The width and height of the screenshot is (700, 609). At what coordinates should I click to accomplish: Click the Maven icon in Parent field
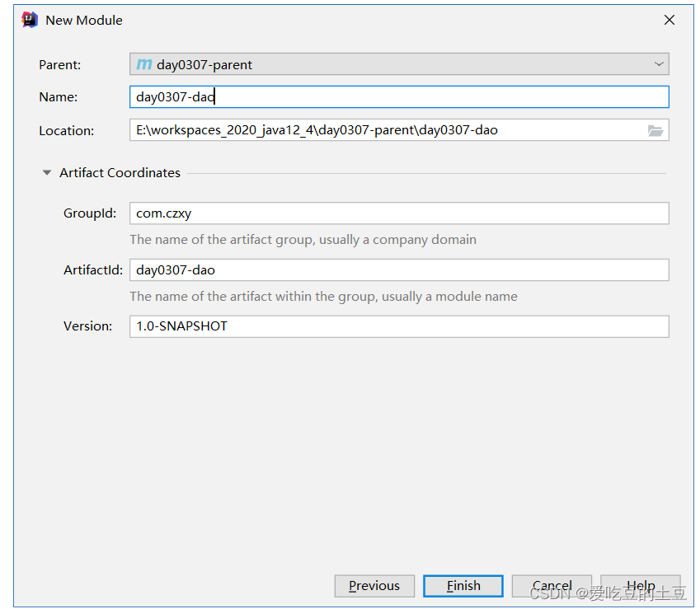tap(144, 64)
